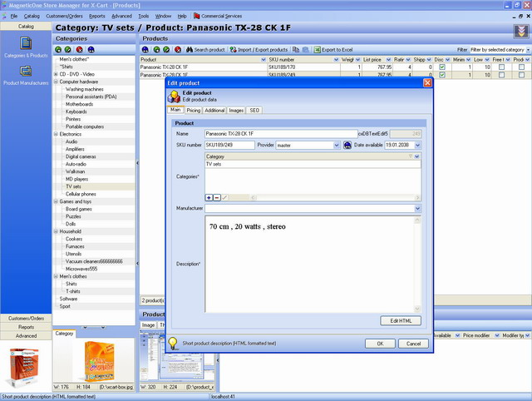Open Customers/Orders sidebar section
532x401 pixels.
click(x=26, y=318)
